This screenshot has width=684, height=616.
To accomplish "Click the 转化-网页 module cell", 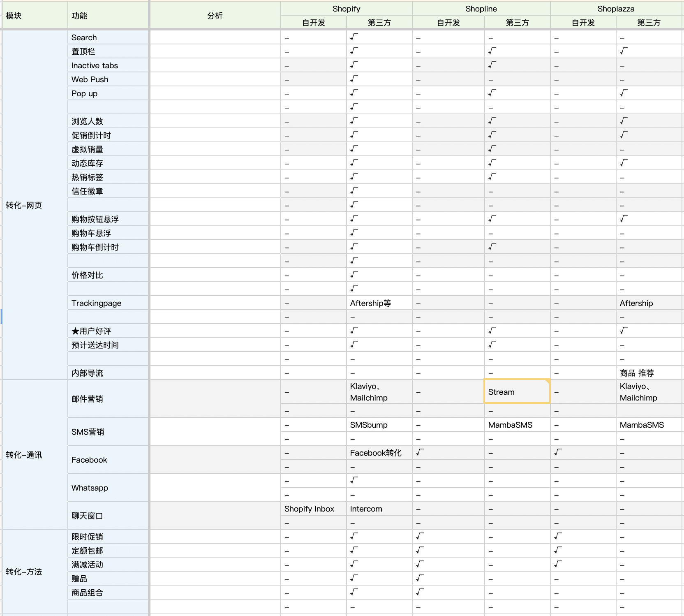I will pyautogui.click(x=35, y=205).
